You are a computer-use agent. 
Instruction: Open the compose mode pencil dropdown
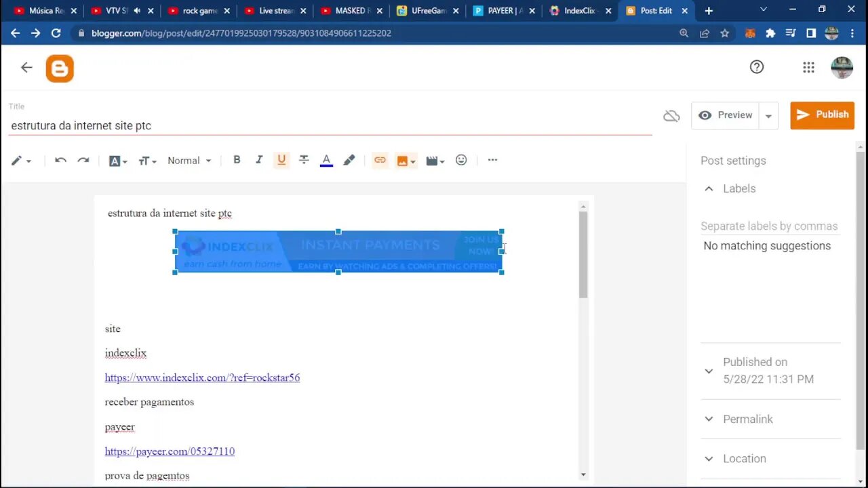[x=21, y=161]
